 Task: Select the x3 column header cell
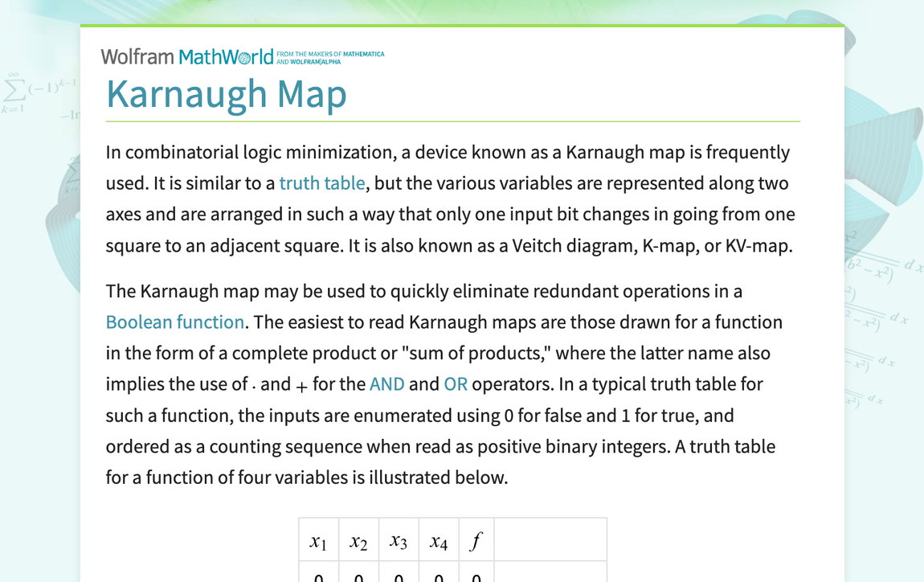click(x=399, y=541)
